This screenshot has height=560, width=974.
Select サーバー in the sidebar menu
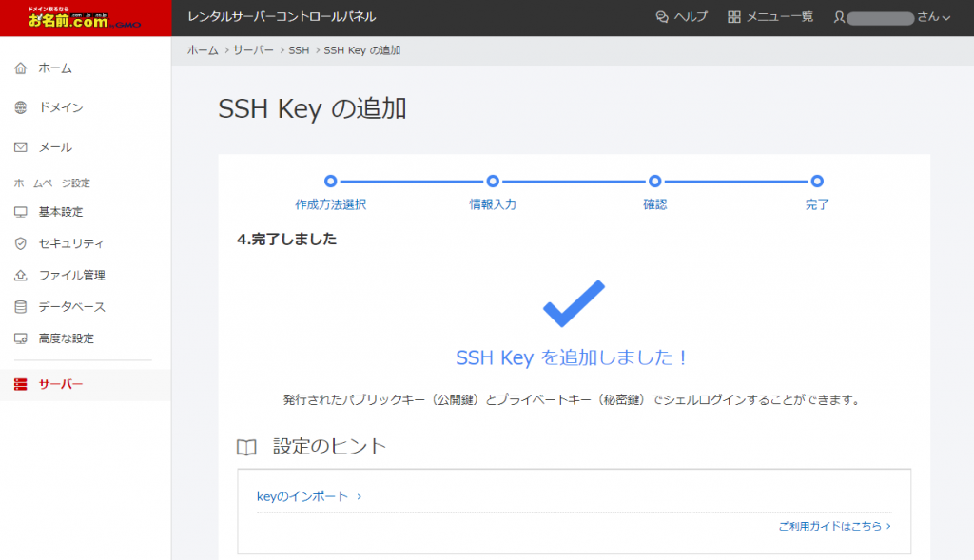click(x=61, y=384)
